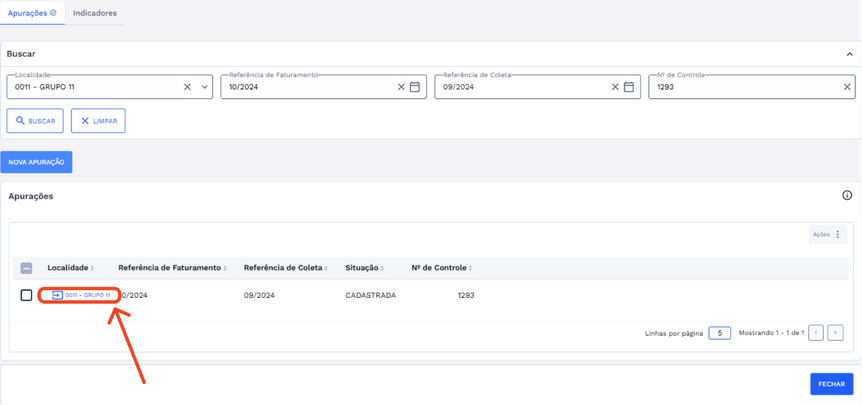The image size is (862, 405).
Task: Open the Referência de Faturamento calendar picker
Action: click(x=415, y=87)
